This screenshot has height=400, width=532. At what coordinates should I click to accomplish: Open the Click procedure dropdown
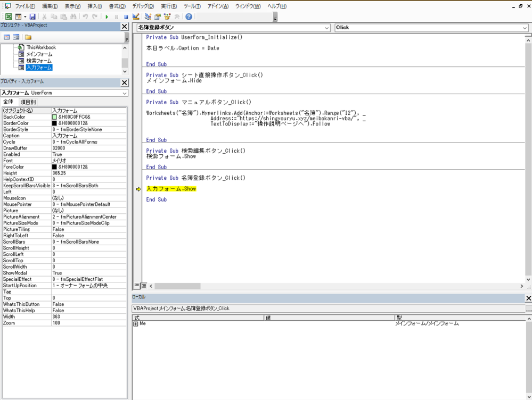(x=525, y=27)
